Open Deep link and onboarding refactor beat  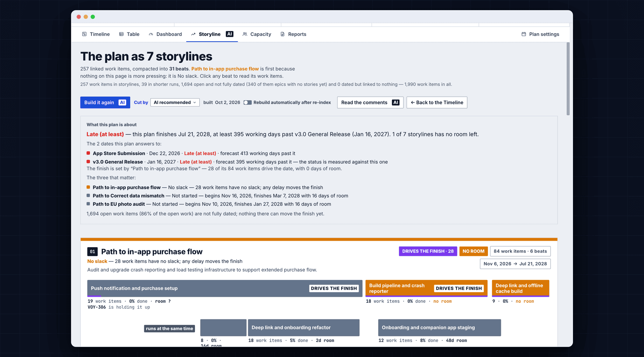(304, 328)
